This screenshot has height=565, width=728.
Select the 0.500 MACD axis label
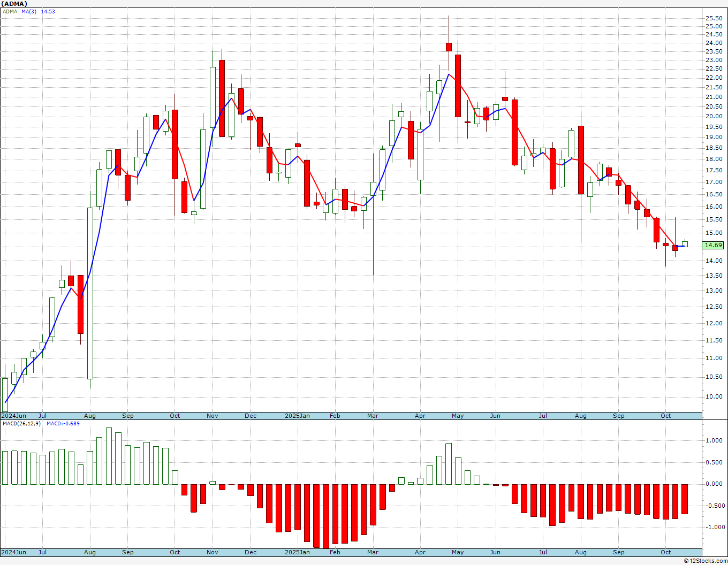coord(714,462)
